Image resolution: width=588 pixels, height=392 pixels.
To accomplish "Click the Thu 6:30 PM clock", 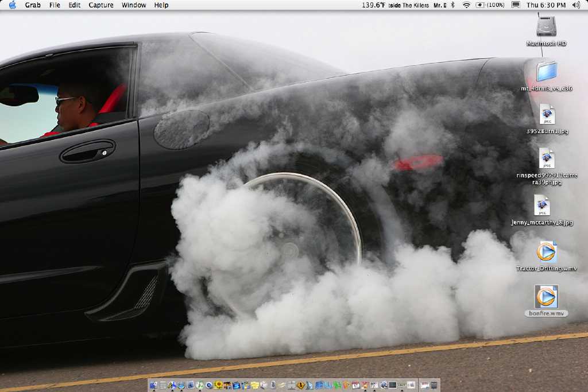I will pyautogui.click(x=546, y=5).
